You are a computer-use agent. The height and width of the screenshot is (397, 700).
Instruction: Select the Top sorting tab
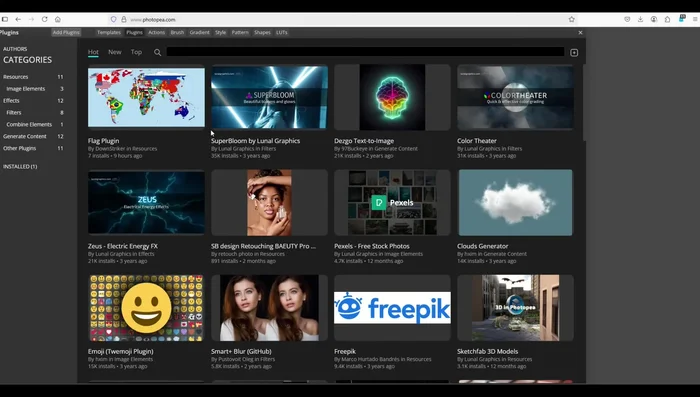pyautogui.click(x=136, y=52)
